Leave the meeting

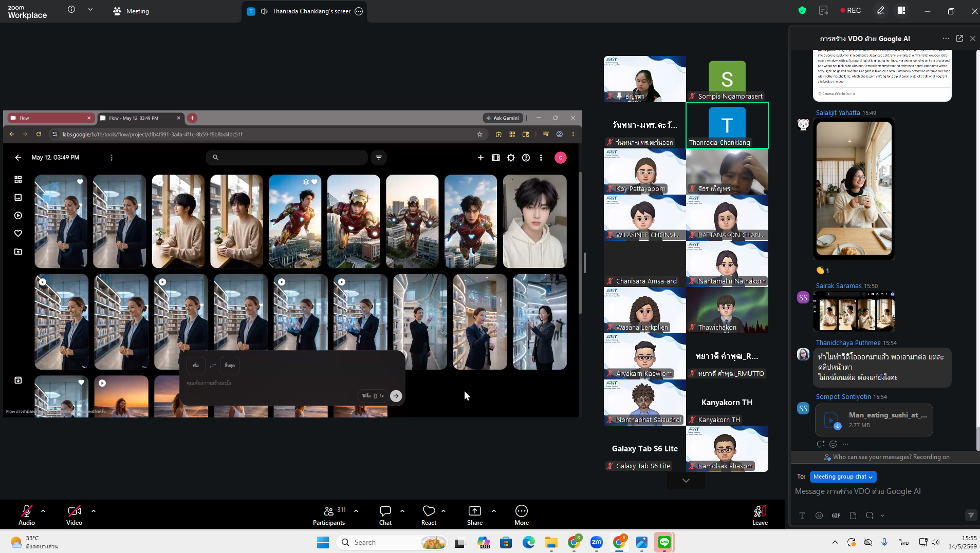pos(760,514)
